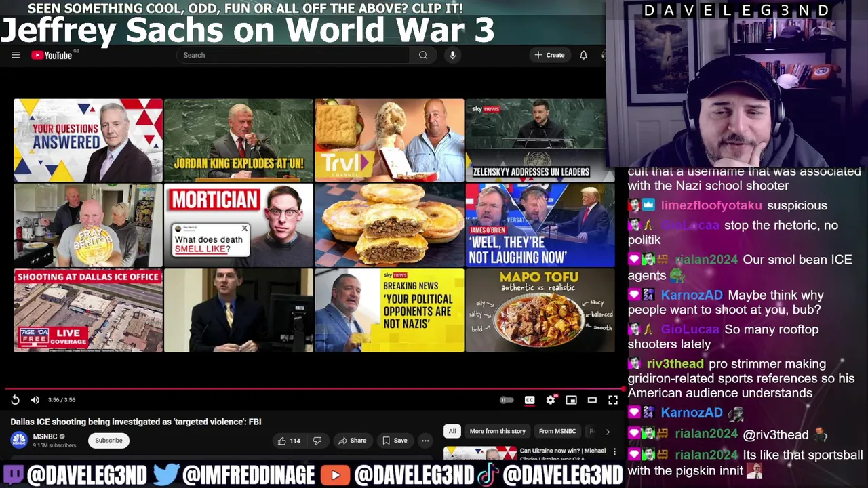Open the Create button in YouTube header
The height and width of the screenshot is (488, 868).
click(550, 55)
